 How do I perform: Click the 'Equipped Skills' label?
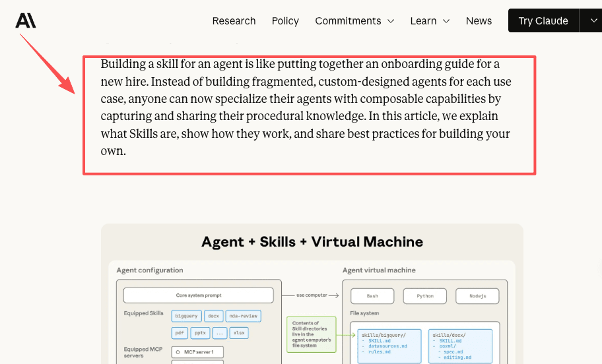pos(143,313)
